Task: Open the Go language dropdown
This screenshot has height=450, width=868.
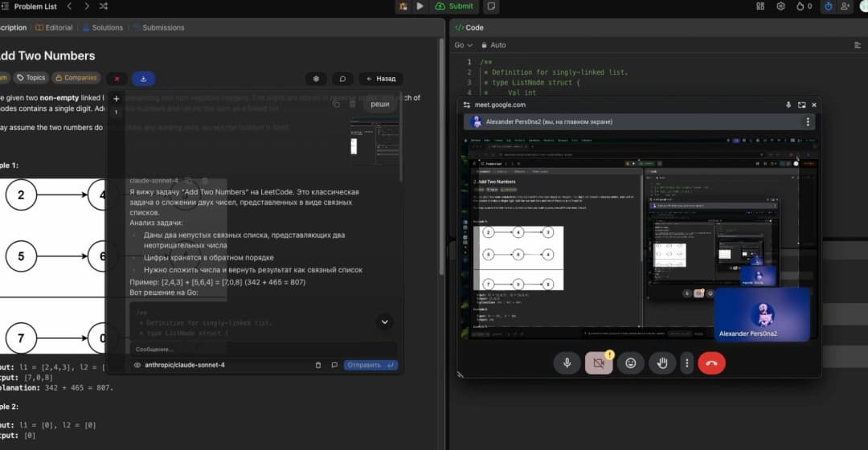Action: point(464,45)
